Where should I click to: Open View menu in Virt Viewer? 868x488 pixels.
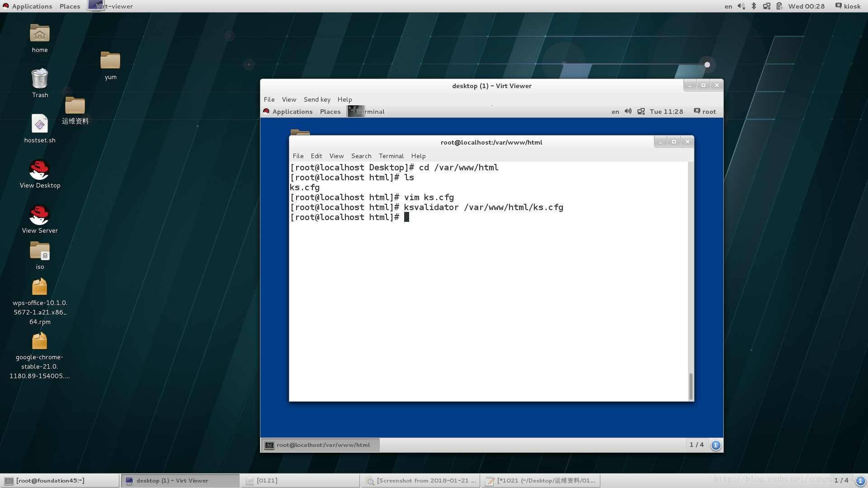[289, 99]
